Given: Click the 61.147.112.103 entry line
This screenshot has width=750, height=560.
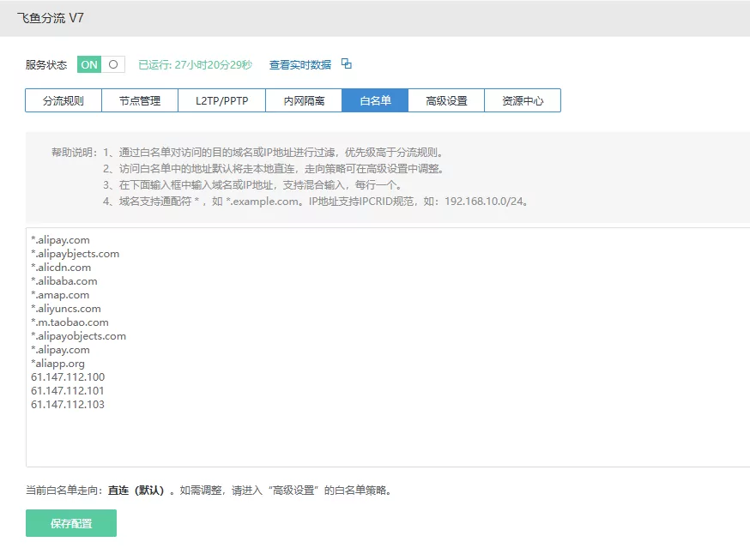Looking at the screenshot, I should tap(68, 405).
